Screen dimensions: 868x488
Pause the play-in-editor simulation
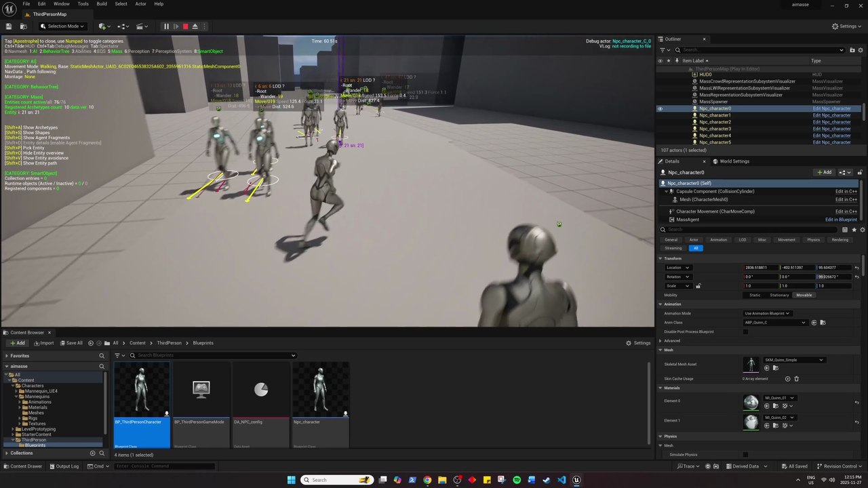coord(166,26)
